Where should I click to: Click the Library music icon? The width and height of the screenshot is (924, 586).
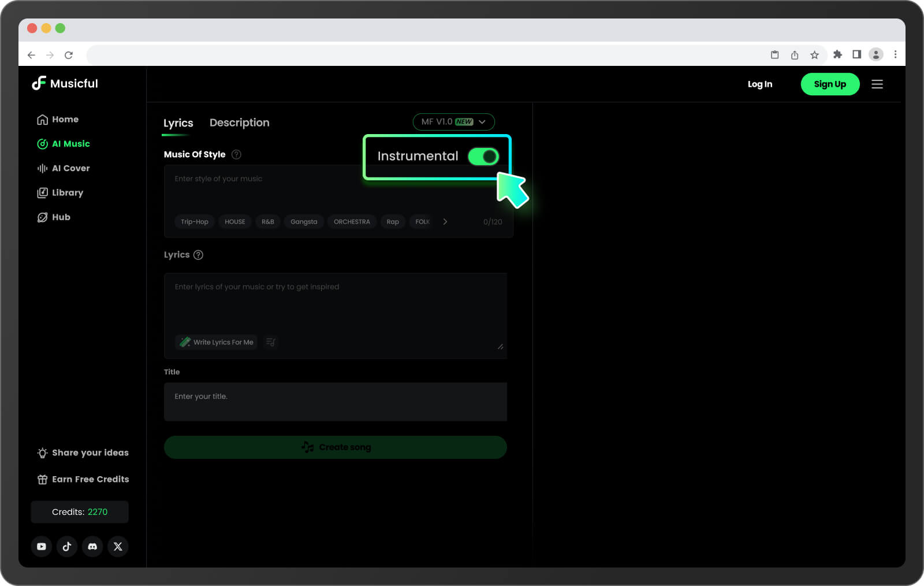coord(42,193)
